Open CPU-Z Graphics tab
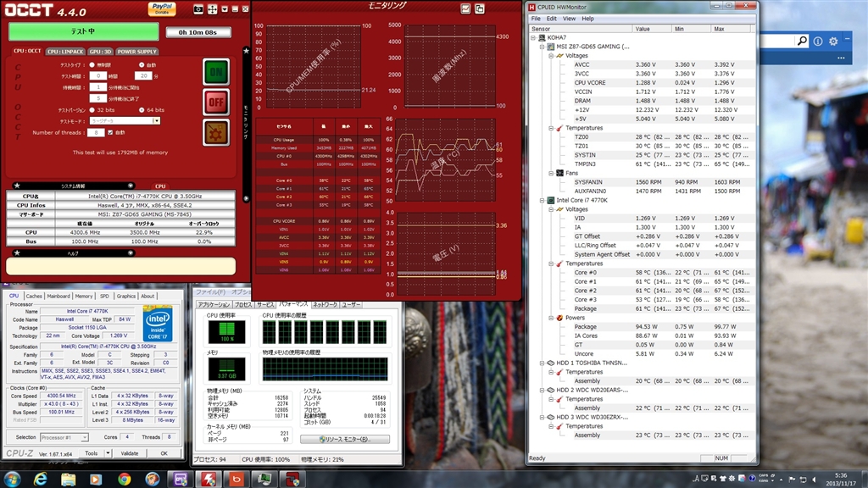The width and height of the screenshot is (868, 488). (125, 296)
